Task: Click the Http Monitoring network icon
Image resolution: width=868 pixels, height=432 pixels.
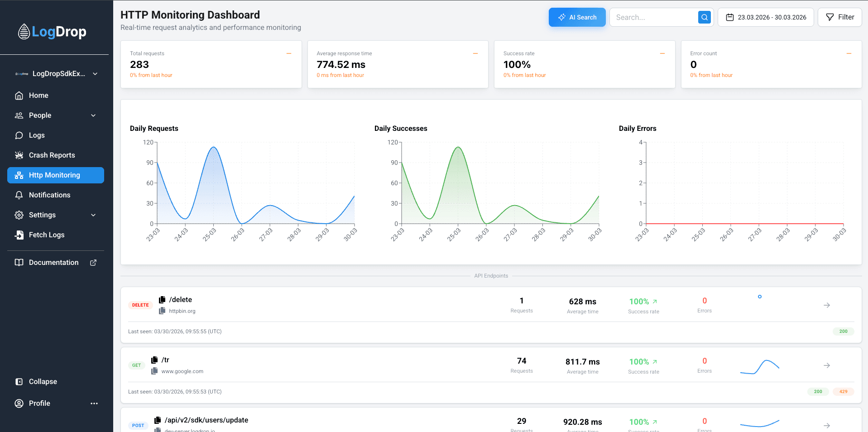Action: point(19,175)
